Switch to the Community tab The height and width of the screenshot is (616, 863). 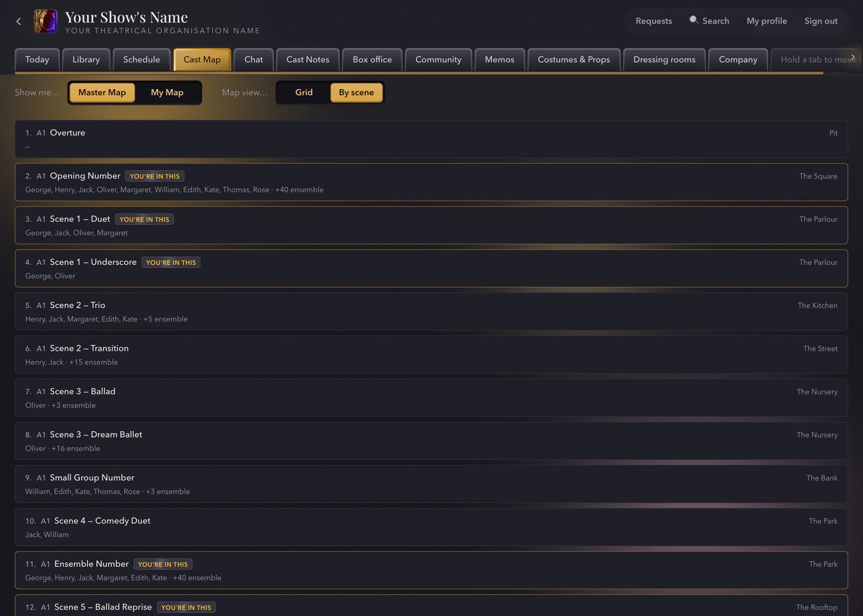click(438, 60)
